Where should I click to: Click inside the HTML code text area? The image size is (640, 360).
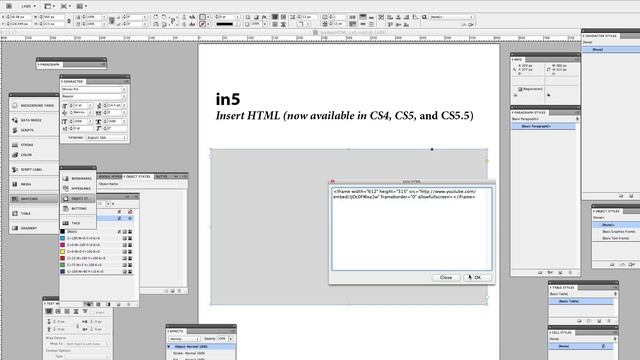coord(411,229)
